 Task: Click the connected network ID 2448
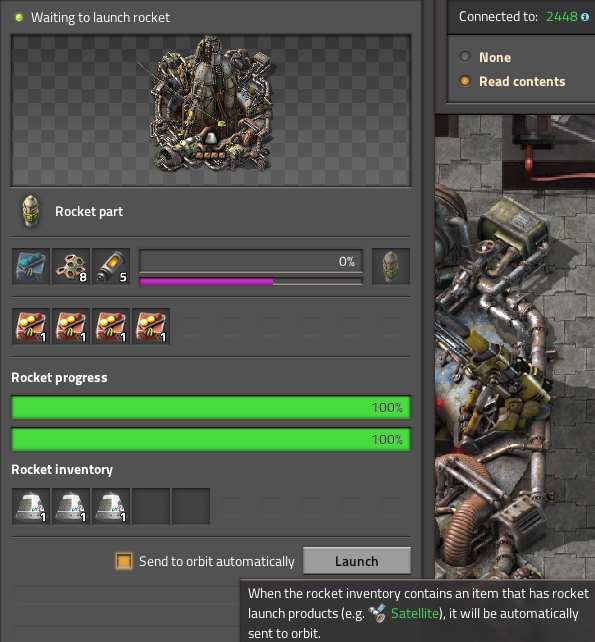coord(562,16)
